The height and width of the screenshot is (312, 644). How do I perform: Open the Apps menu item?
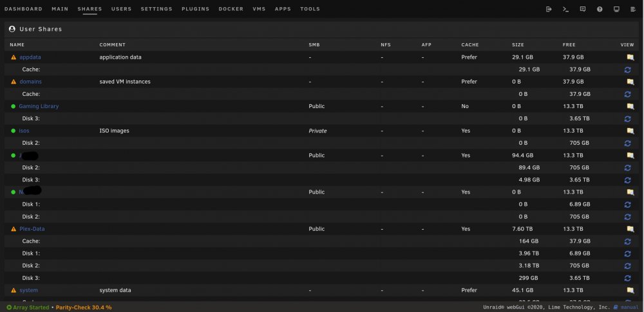pyautogui.click(x=283, y=9)
